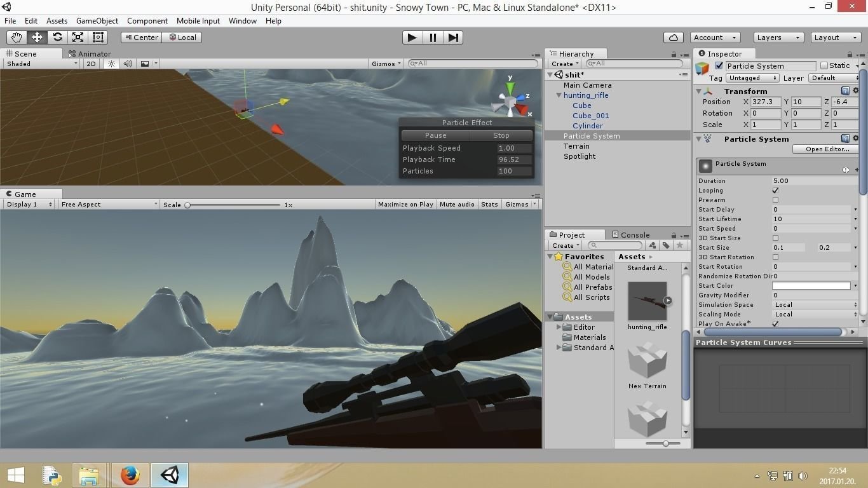Click the Stats button
The image size is (868, 488).
tap(489, 205)
